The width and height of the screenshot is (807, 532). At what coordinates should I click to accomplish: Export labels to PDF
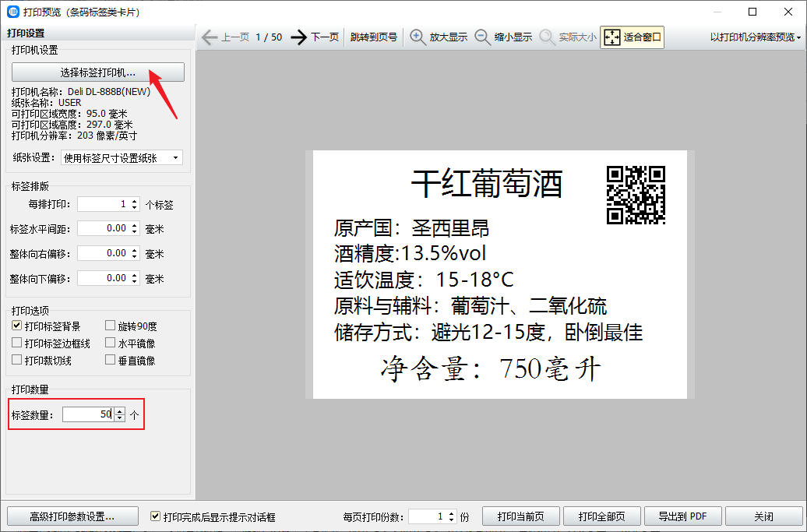pos(682,516)
